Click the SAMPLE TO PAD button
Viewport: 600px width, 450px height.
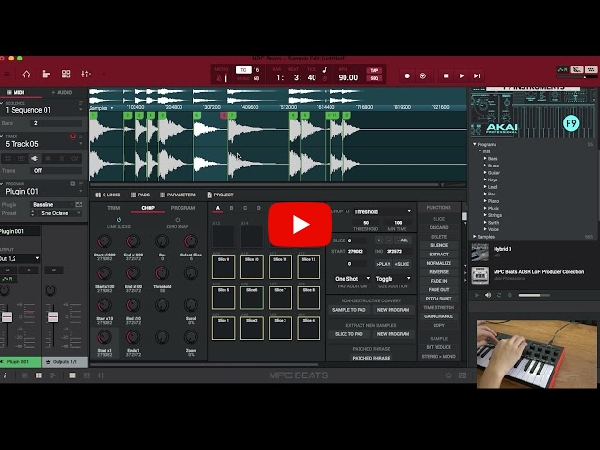tap(349, 310)
